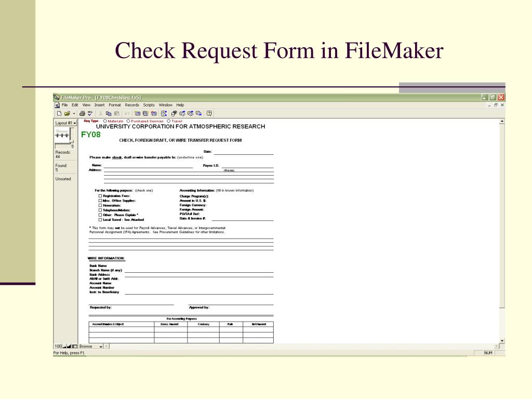532x399 pixels.
Task: Open the Records menu
Action: click(x=132, y=105)
